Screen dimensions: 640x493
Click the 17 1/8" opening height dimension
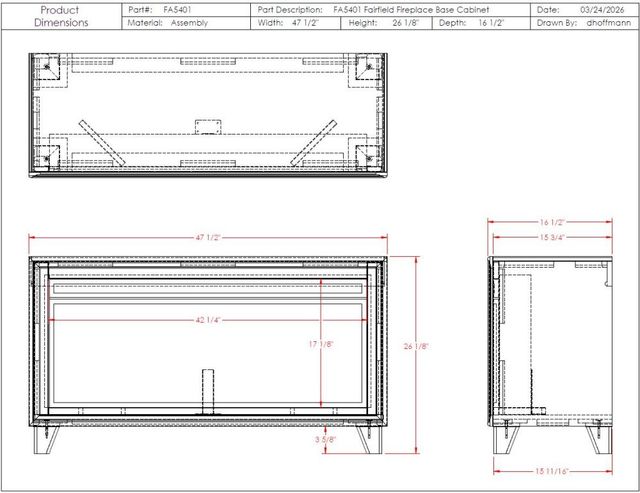pyautogui.click(x=321, y=344)
